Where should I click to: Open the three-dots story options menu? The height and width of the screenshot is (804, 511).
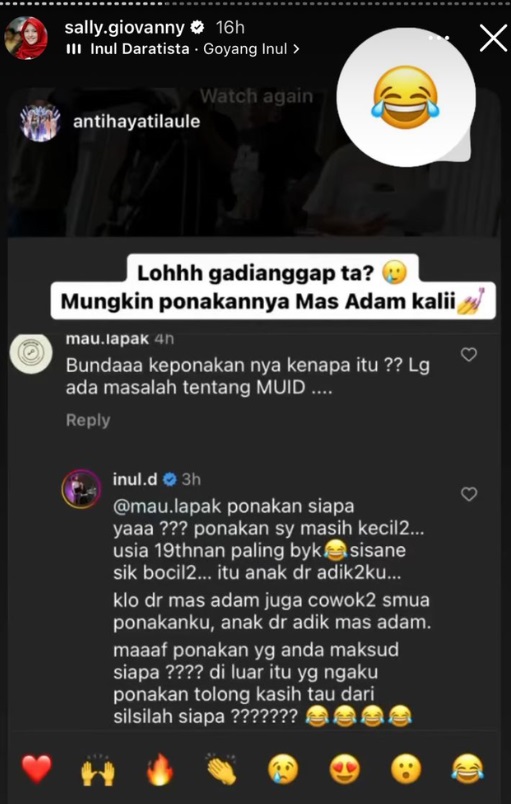click(x=439, y=38)
